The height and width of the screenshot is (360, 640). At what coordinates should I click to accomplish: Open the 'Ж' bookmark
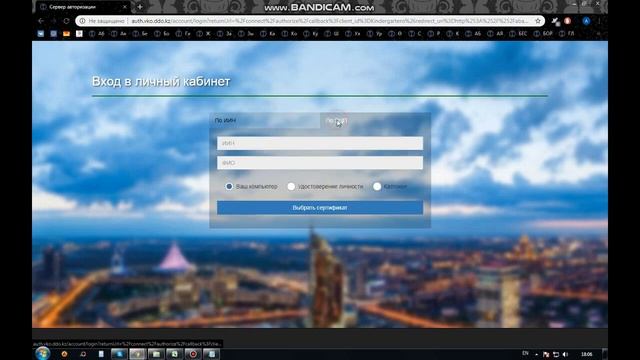pos(204,34)
